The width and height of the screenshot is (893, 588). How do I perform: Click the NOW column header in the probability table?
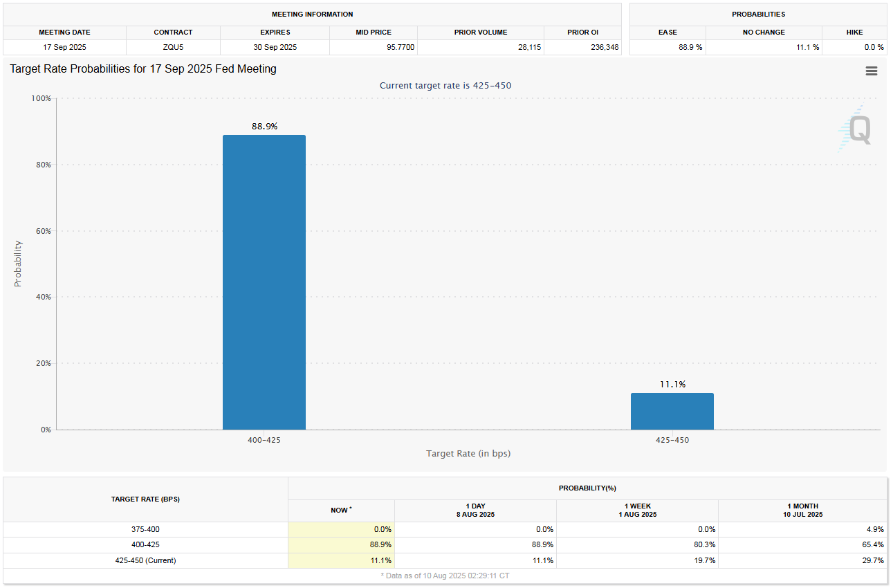tap(341, 511)
